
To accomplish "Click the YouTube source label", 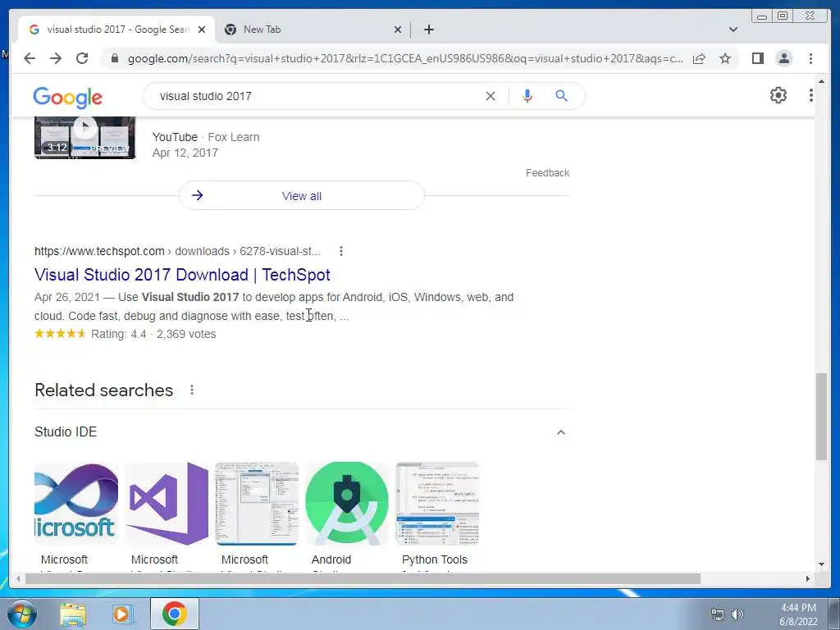I will point(175,137).
